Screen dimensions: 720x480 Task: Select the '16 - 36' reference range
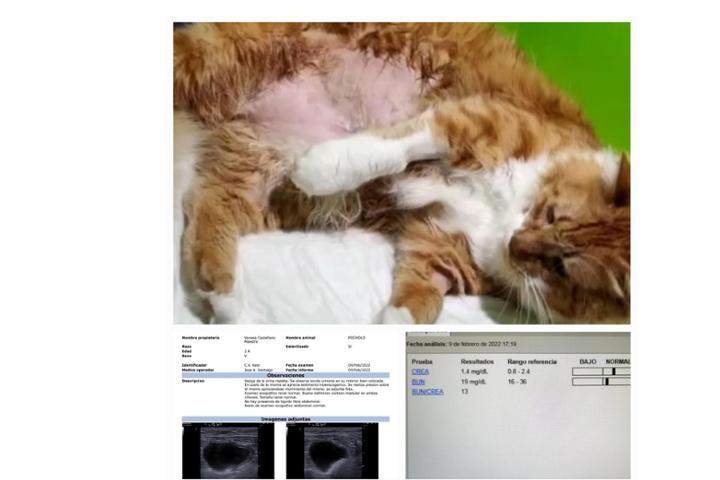(x=517, y=382)
